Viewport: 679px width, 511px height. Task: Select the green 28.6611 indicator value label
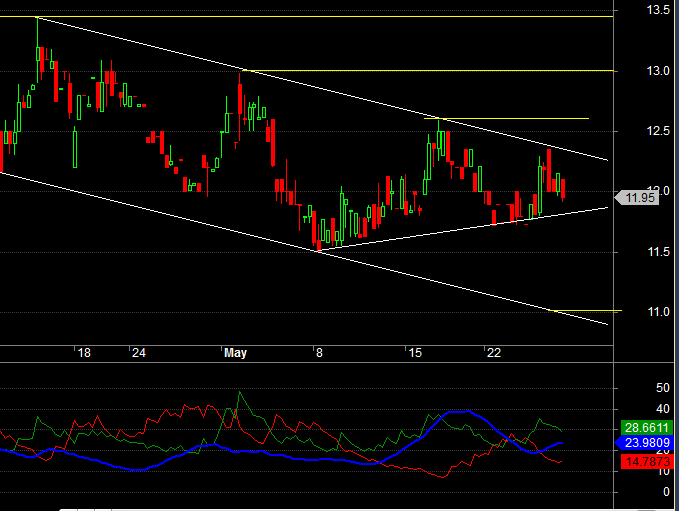click(x=647, y=428)
